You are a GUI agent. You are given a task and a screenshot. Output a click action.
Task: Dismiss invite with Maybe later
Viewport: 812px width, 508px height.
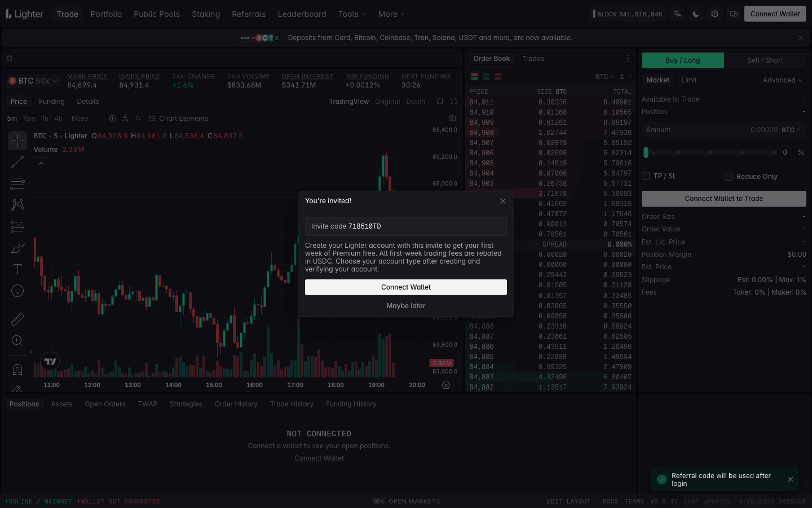[406, 306]
